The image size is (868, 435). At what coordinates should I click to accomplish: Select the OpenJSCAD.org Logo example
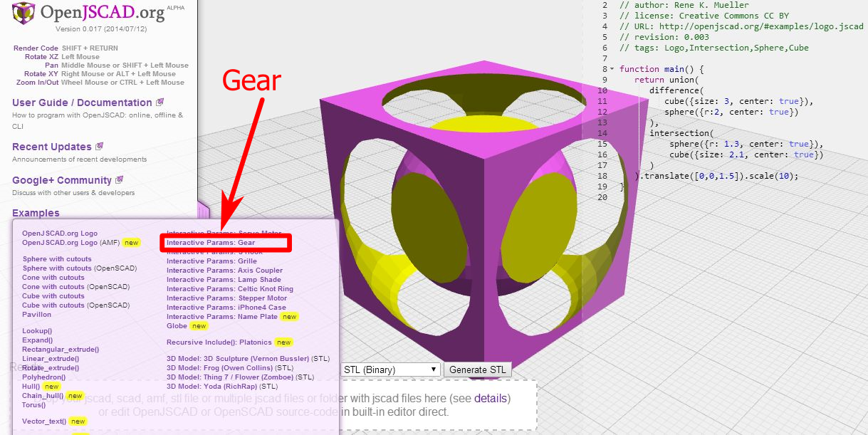[60, 234]
